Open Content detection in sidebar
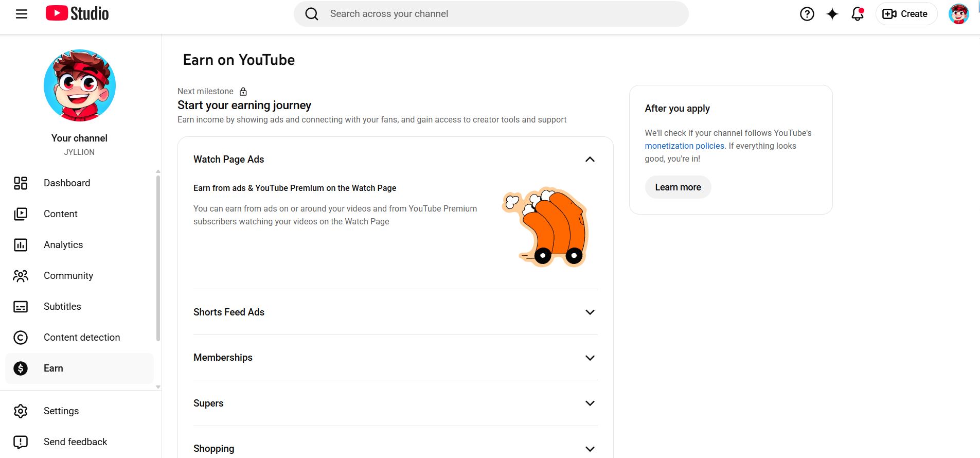This screenshot has height=458, width=980. [x=79, y=338]
